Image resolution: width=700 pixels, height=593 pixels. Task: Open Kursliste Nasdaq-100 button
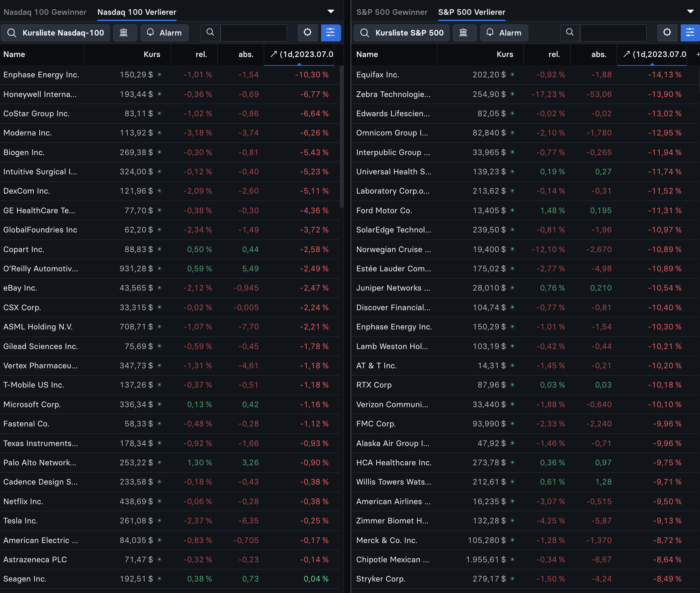tap(55, 33)
